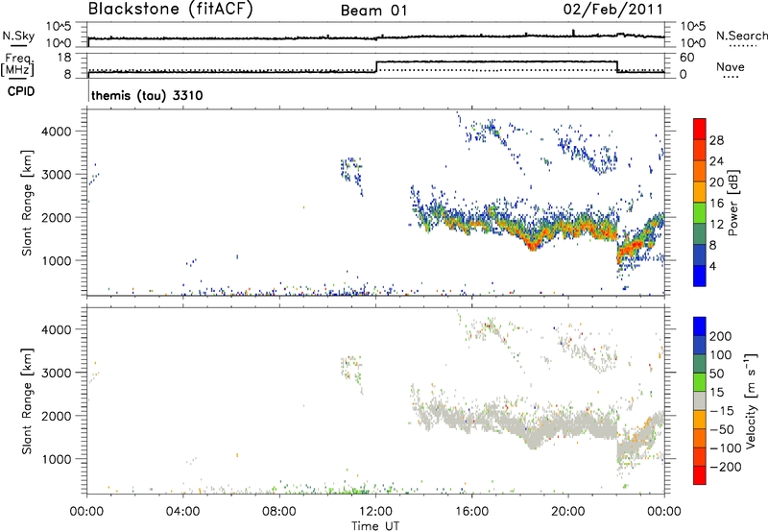This screenshot has width=768, height=532.
Task: Click the "16:00" time axis label
Action: tap(471, 512)
